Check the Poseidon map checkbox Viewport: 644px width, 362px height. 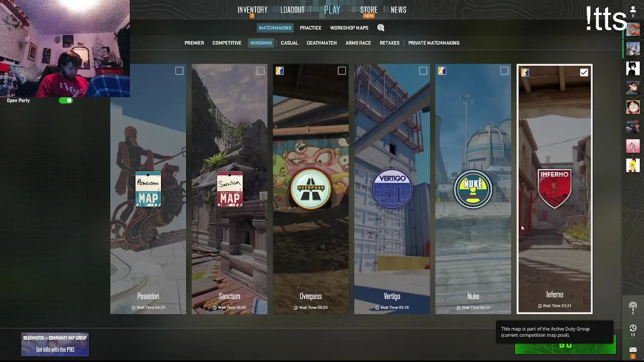179,71
